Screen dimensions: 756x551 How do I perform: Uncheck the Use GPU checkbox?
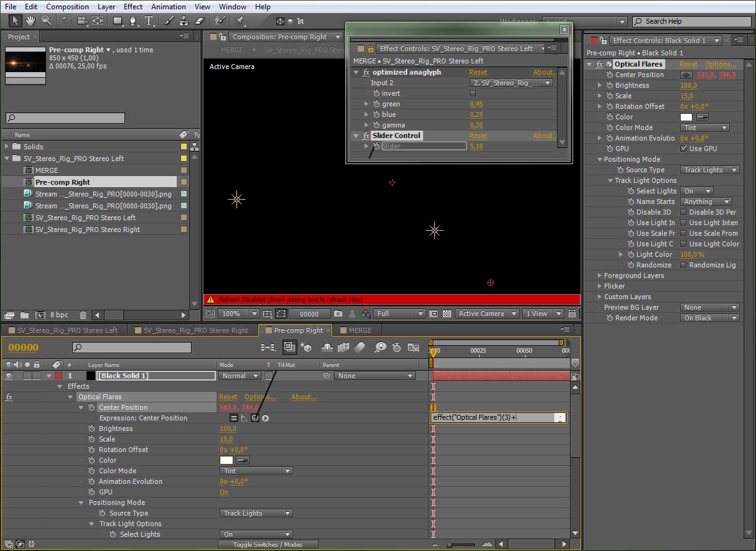pyautogui.click(x=684, y=149)
